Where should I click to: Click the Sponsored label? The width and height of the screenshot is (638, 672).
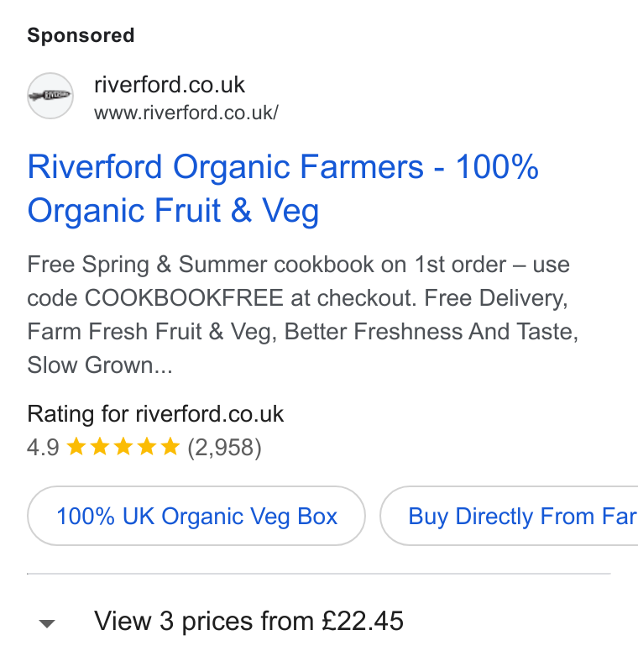click(x=81, y=35)
